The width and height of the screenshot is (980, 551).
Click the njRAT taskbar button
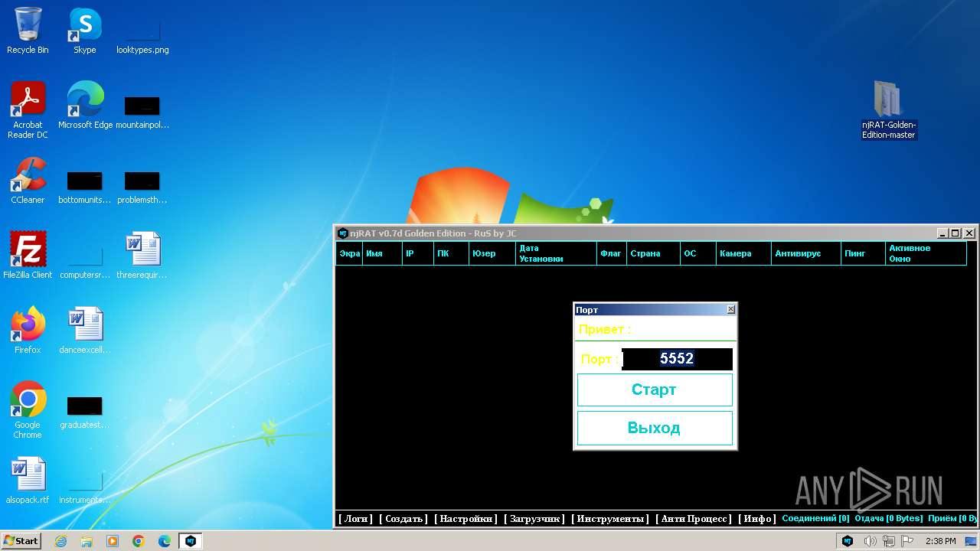pyautogui.click(x=191, y=541)
